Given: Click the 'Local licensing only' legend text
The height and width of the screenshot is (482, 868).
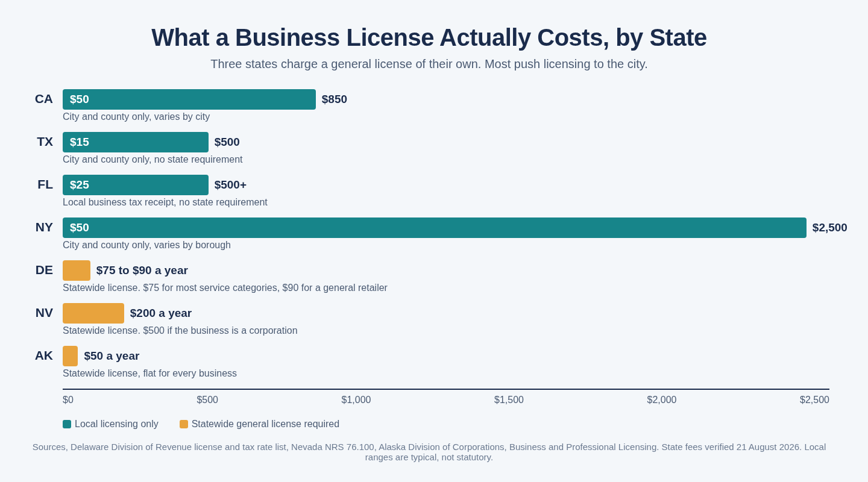Looking at the screenshot, I should 116,424.
